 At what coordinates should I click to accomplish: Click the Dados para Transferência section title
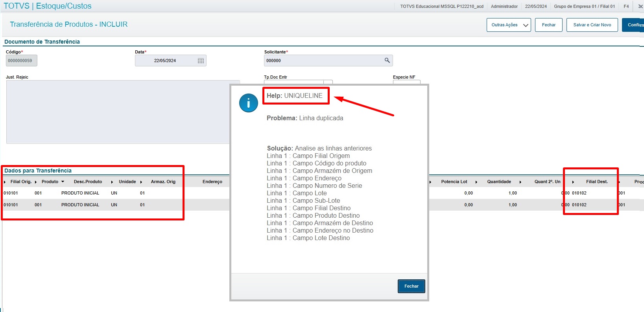[38, 171]
